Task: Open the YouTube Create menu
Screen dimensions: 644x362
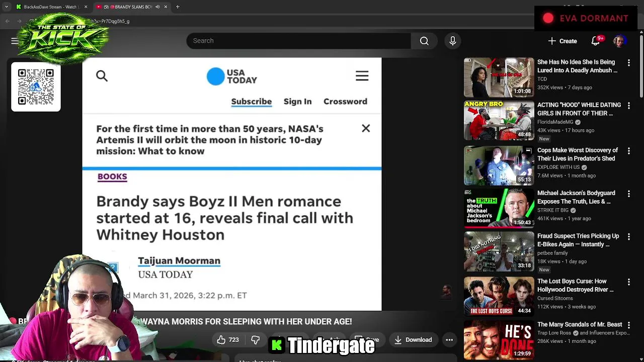Action: pos(562,41)
